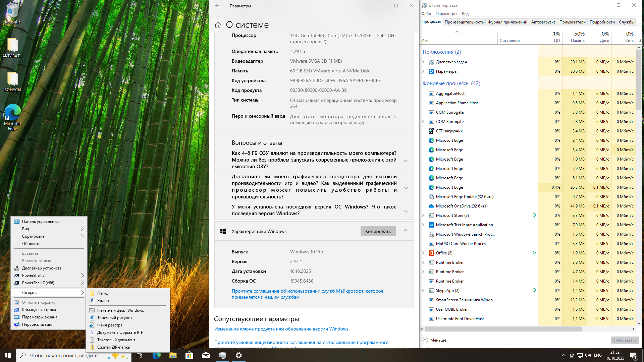Click the Task Manager horizontal scrollbar

coord(503,329)
